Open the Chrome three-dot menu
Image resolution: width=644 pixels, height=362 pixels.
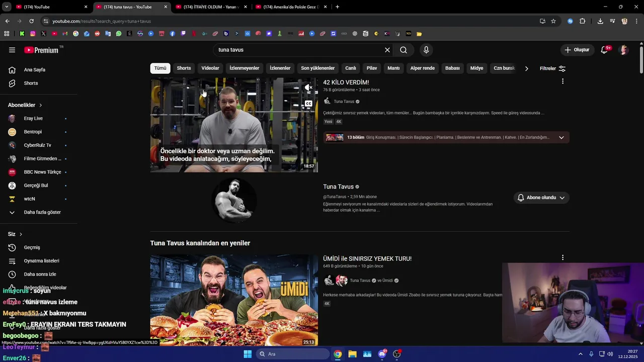pos(637,21)
